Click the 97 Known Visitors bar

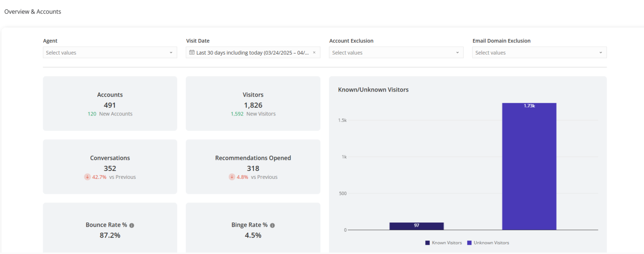416,226
